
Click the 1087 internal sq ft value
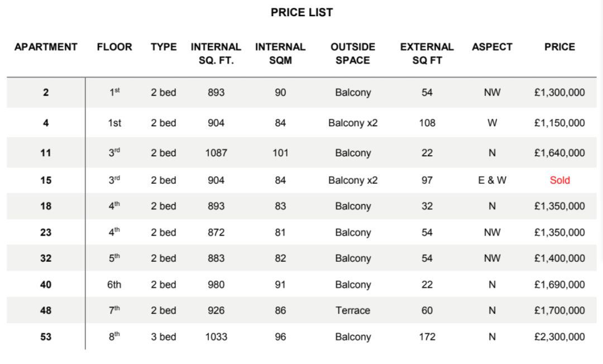pyautogui.click(x=216, y=153)
